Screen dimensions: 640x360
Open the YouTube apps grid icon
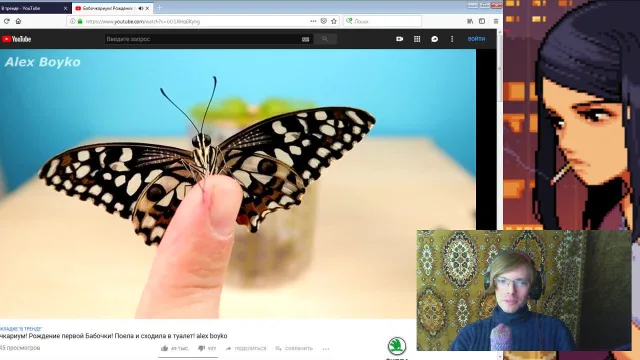(417, 39)
